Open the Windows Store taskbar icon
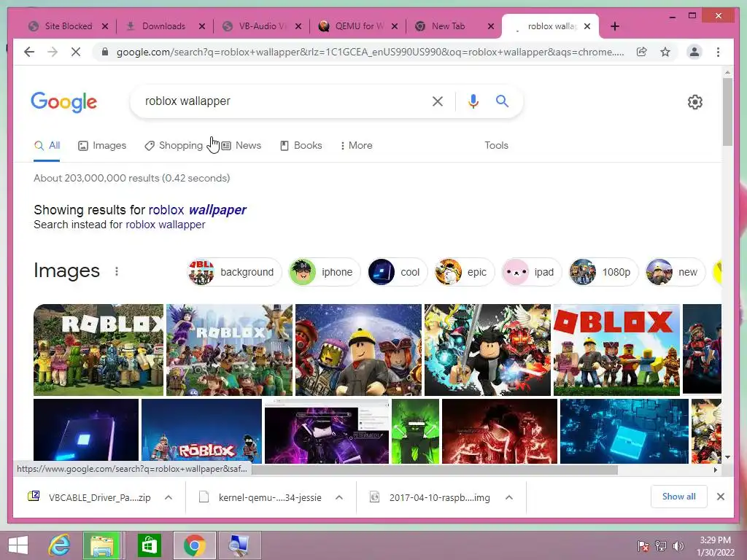 (149, 545)
